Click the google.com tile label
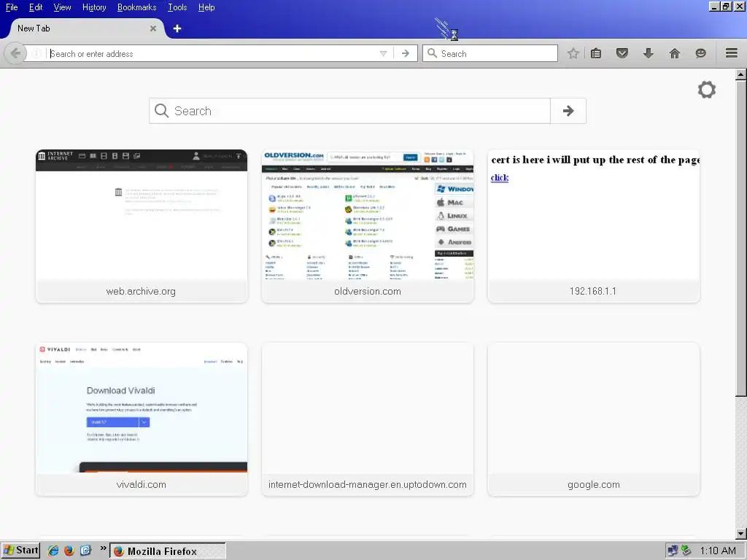Screen dimensions: 747x560 click(x=594, y=484)
